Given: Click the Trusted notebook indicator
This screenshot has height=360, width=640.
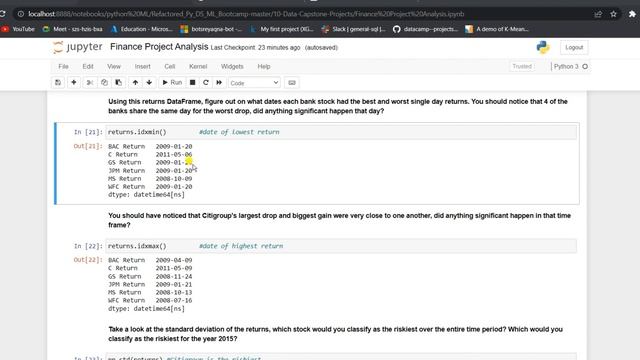Looking at the screenshot, I should click(522, 67).
